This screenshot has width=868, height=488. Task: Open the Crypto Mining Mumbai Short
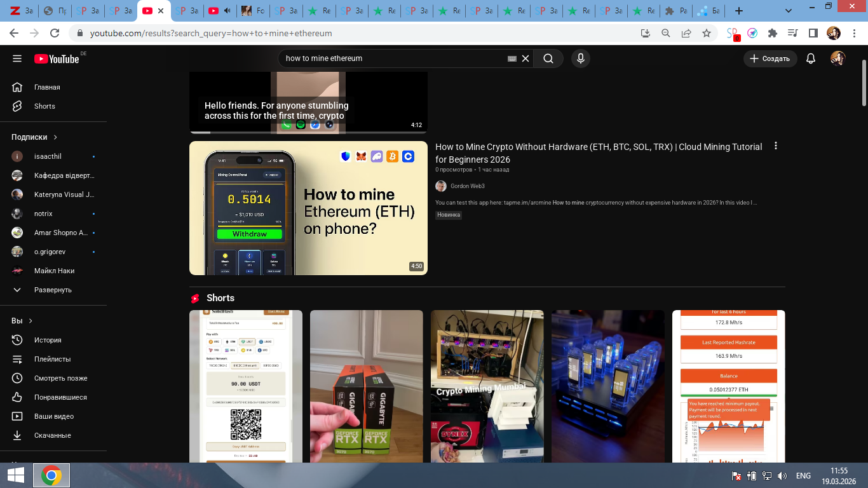(x=487, y=386)
